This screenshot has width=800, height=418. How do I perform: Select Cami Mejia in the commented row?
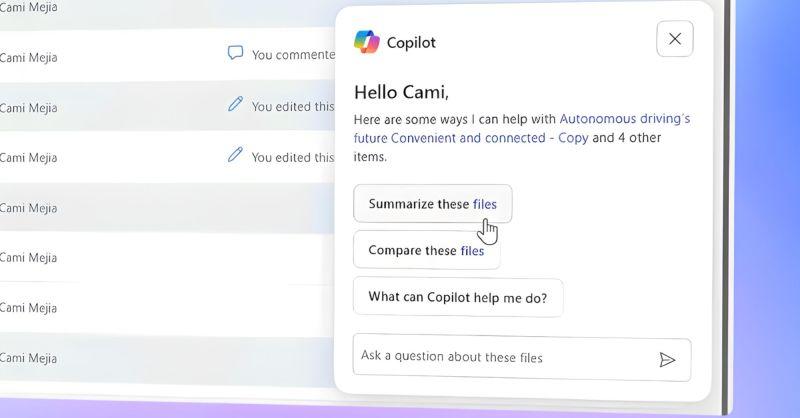28,55
